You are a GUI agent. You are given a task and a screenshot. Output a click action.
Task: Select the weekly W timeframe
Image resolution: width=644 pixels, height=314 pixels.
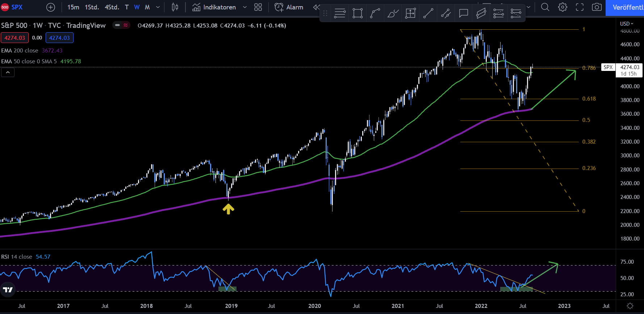click(137, 7)
